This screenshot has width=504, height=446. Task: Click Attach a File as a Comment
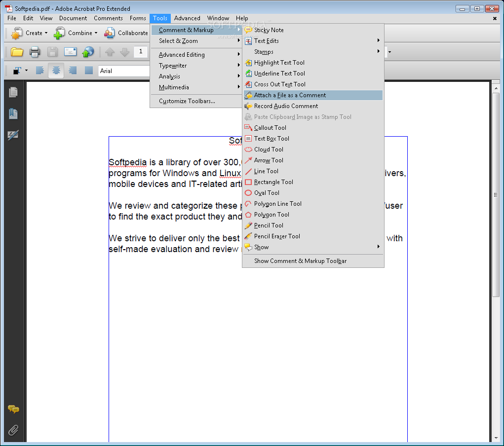313,95
